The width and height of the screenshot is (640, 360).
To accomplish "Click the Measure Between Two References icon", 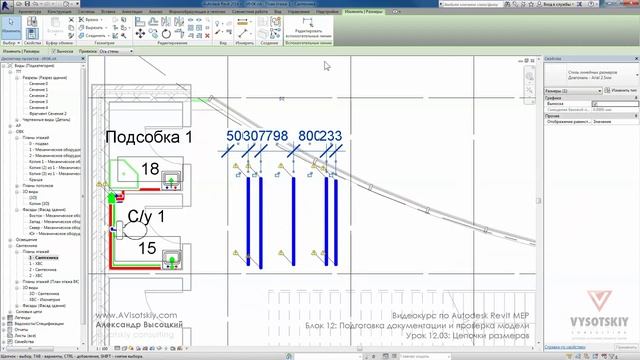I will pos(242,33).
